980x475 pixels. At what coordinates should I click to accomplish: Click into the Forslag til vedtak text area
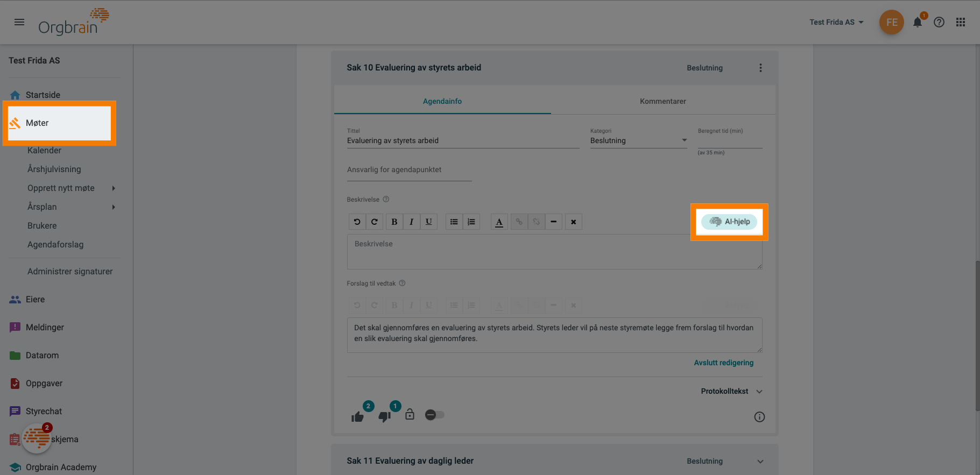[x=554, y=335]
